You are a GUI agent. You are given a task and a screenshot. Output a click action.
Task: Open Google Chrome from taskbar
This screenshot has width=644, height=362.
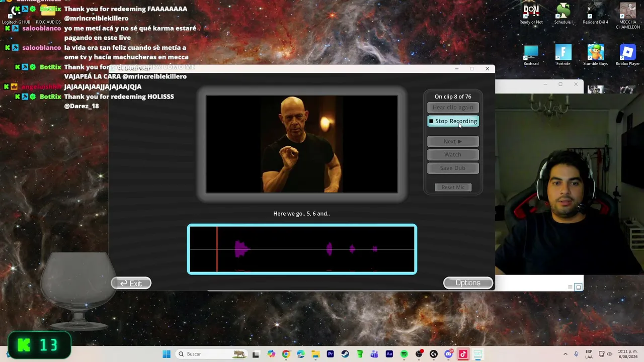pos(286,354)
